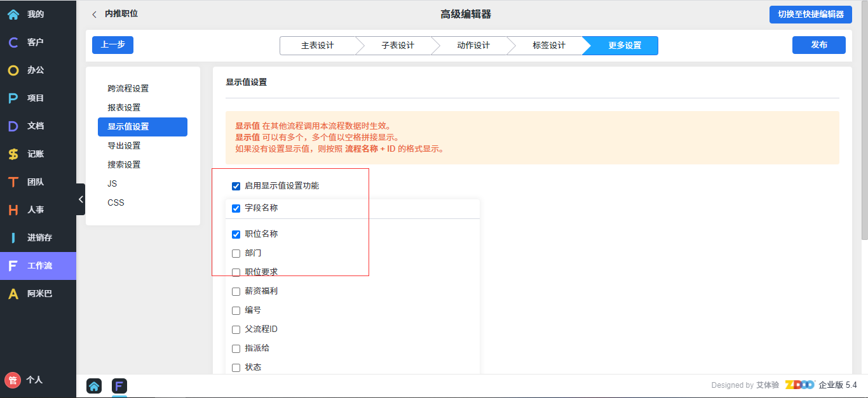Open the 阿米巴 module icon
Screen dimensions: 868x398
click(13, 293)
